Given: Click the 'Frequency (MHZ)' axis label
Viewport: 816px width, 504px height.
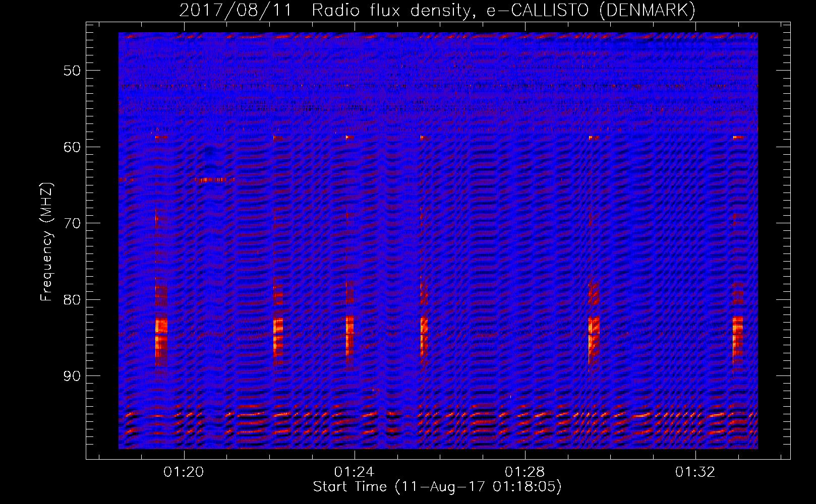Looking at the screenshot, I should (46, 242).
